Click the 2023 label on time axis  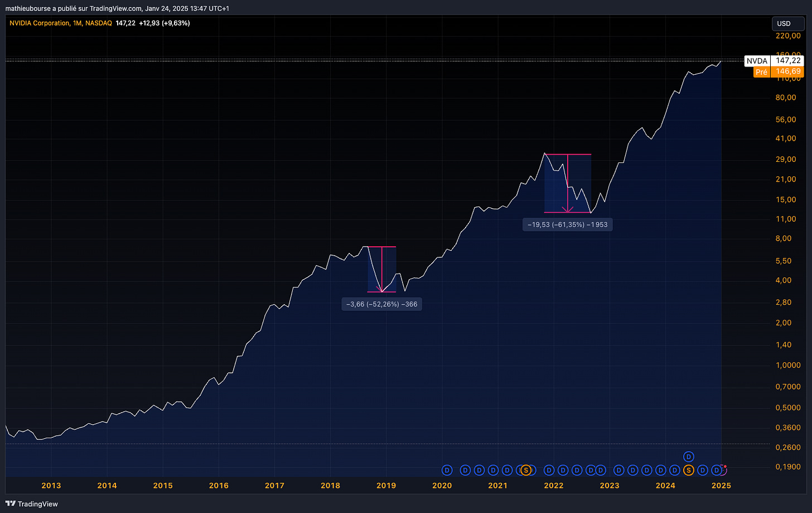coord(609,485)
